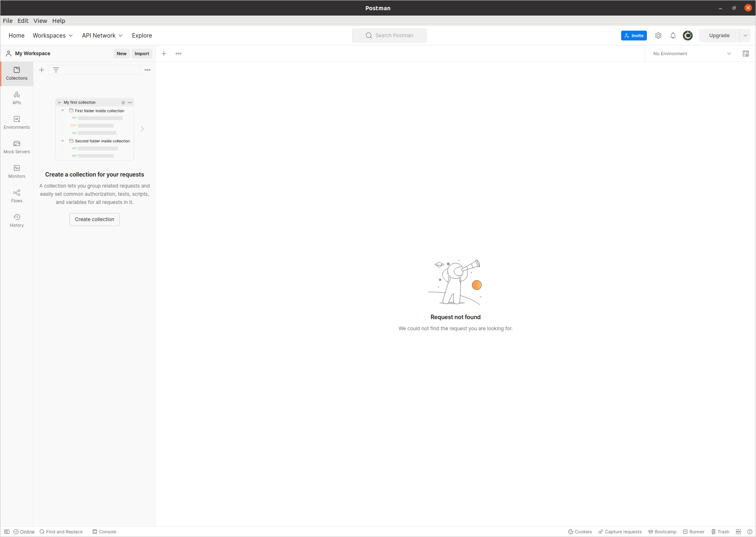Open the Console from the status bar

point(104,532)
